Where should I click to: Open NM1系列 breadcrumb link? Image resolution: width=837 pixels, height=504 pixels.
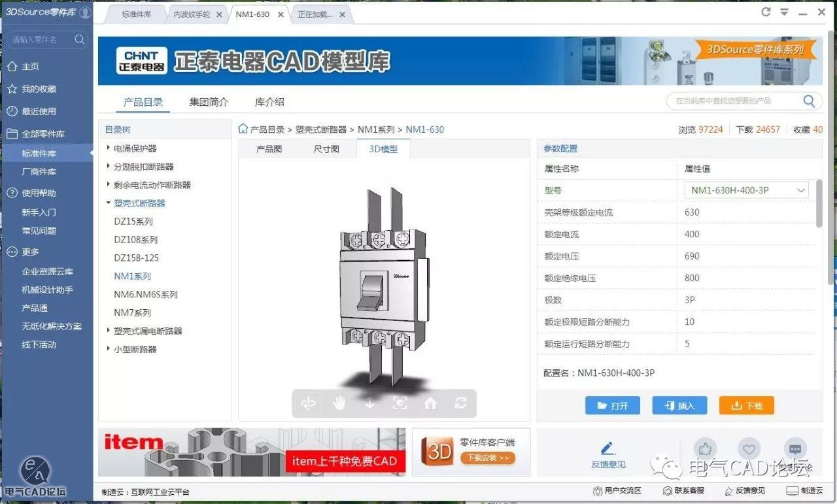coord(376,129)
